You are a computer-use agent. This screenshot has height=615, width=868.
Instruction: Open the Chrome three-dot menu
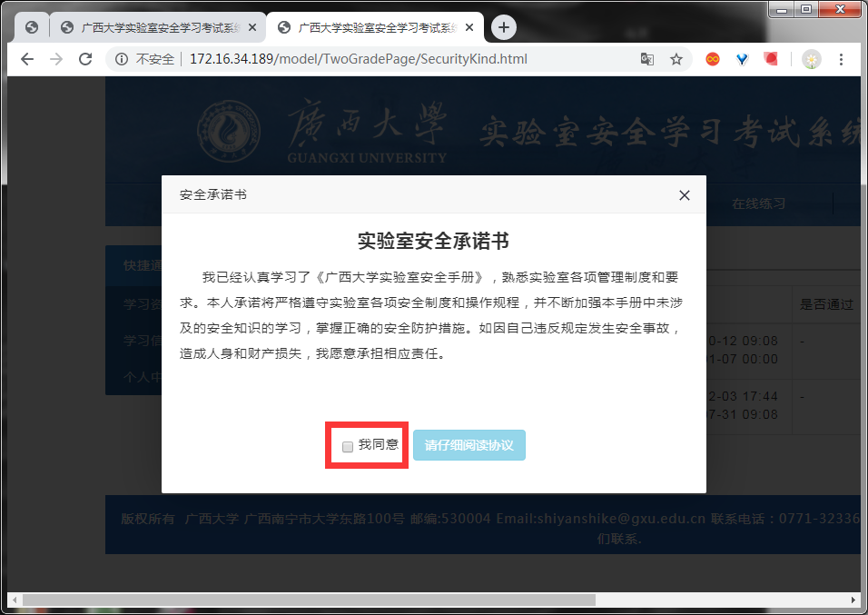pos(841,59)
